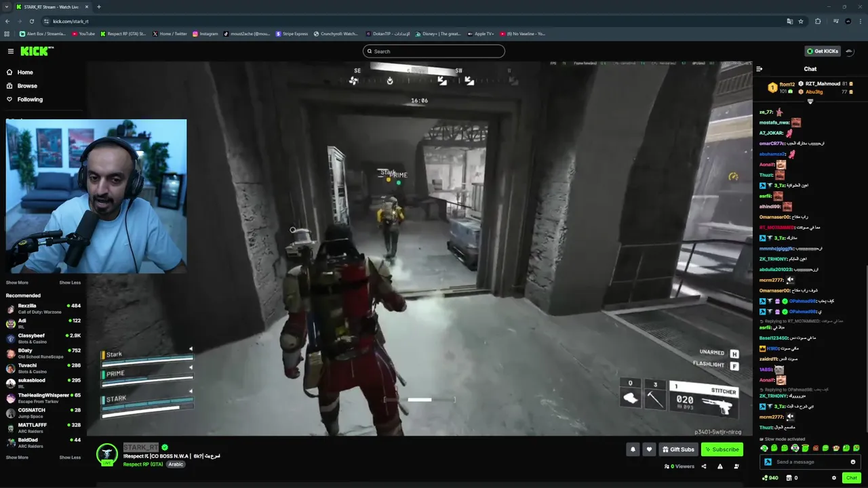Open CGSNATCH recommended channel
The width and height of the screenshot is (868, 488).
pyautogui.click(x=43, y=413)
